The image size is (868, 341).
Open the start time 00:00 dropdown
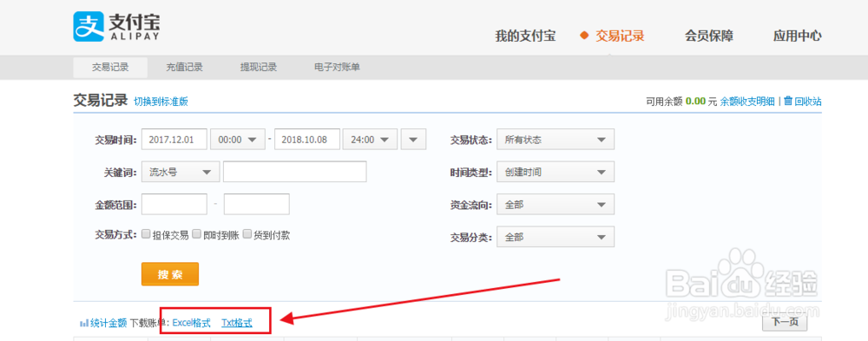coord(238,140)
